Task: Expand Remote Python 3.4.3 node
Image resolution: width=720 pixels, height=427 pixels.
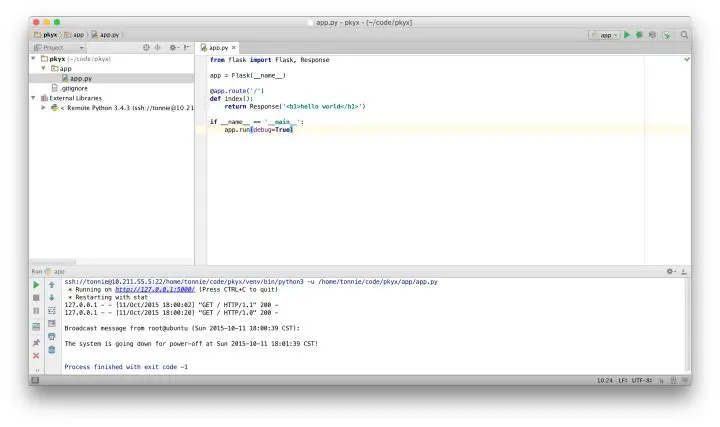Action: click(x=44, y=107)
